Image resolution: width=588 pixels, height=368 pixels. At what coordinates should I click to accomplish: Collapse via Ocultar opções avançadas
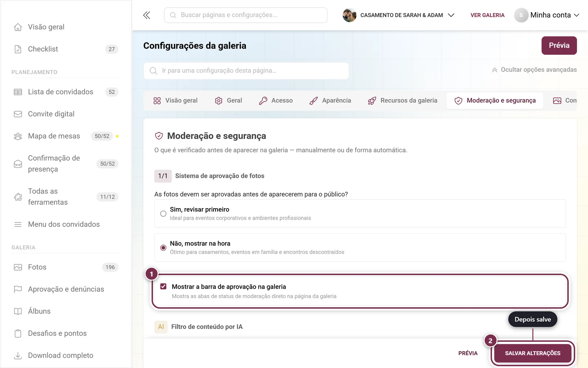[534, 70]
